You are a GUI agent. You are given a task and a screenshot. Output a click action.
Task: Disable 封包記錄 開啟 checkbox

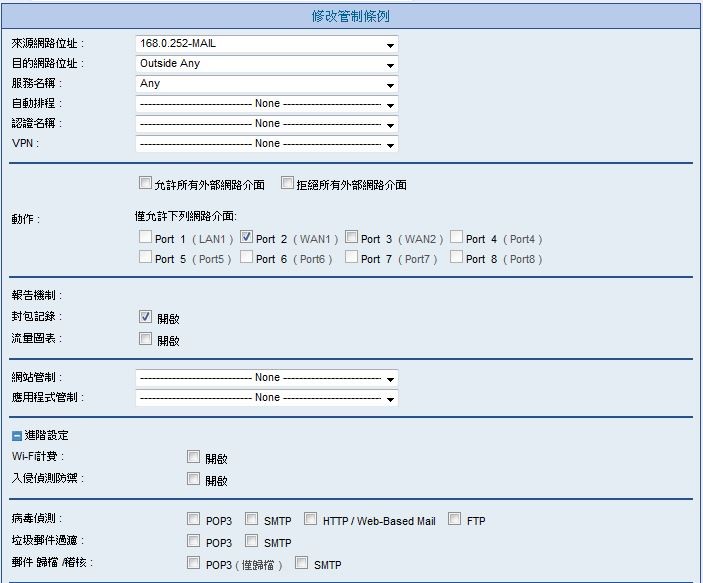[145, 317]
